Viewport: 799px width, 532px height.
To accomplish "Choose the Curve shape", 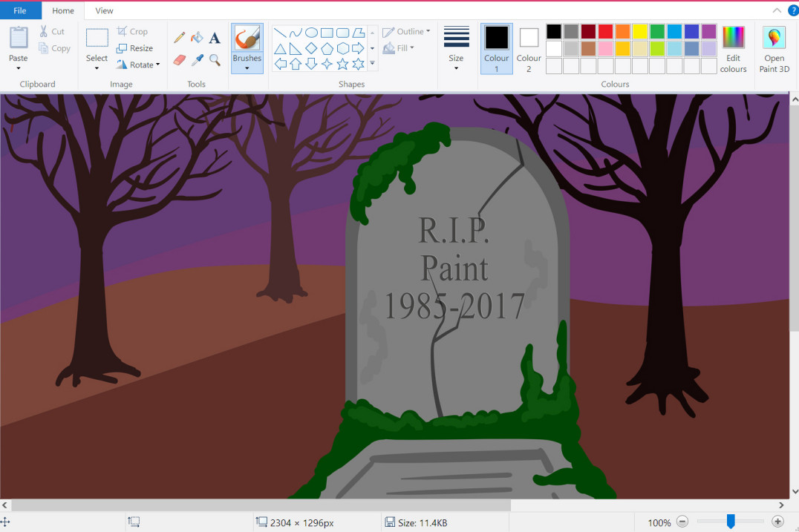I will (296, 33).
